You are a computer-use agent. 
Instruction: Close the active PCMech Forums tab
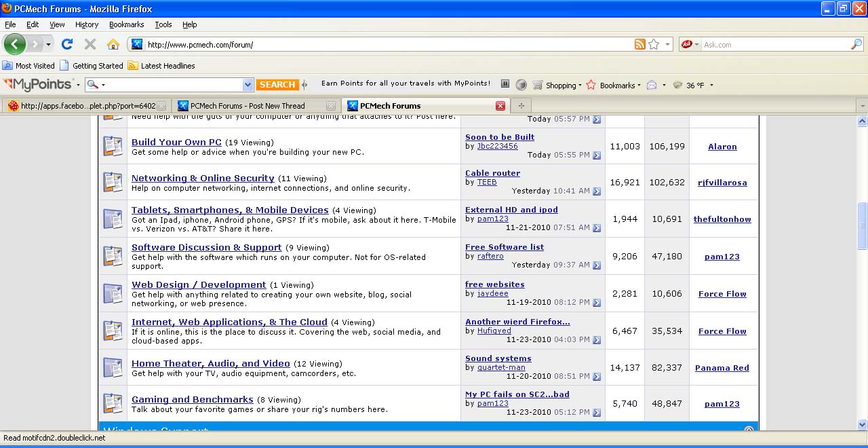tap(500, 106)
